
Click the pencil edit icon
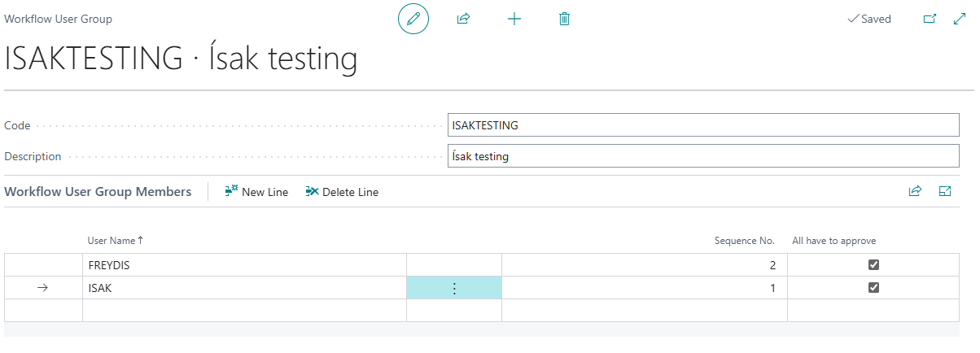(413, 19)
